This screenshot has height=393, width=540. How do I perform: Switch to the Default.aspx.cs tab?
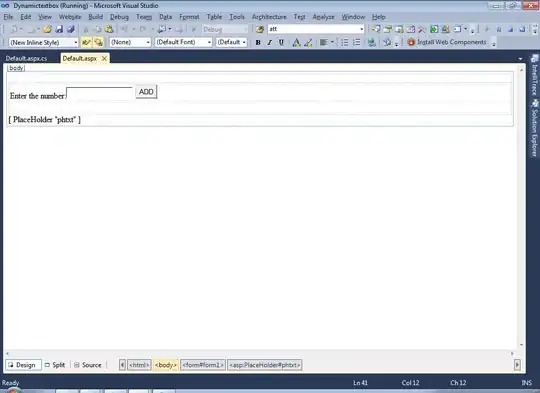point(27,59)
